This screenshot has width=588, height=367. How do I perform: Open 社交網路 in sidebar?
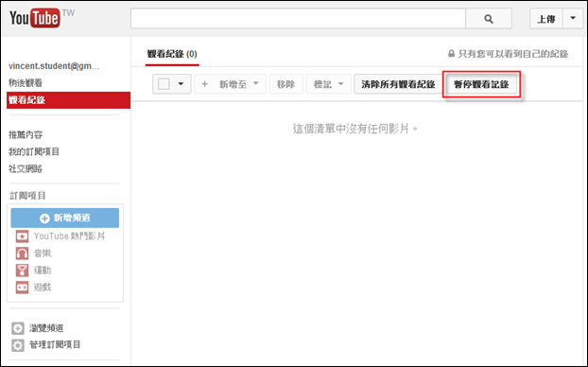click(x=26, y=168)
